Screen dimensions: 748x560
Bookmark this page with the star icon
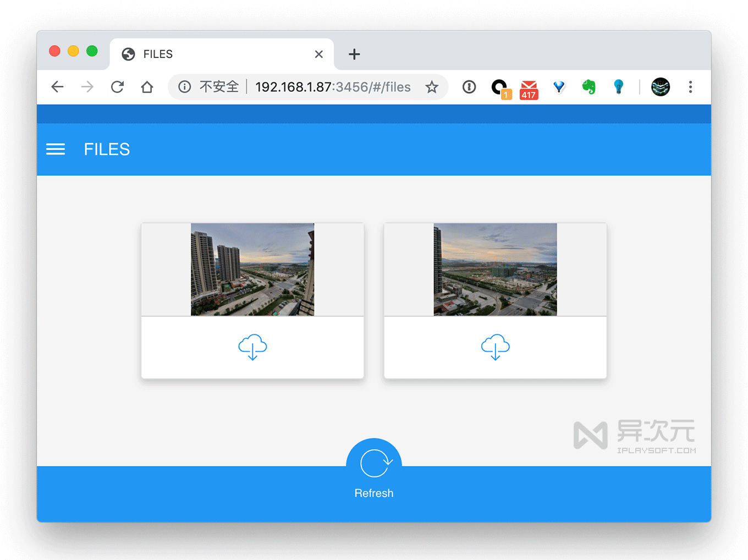432,87
